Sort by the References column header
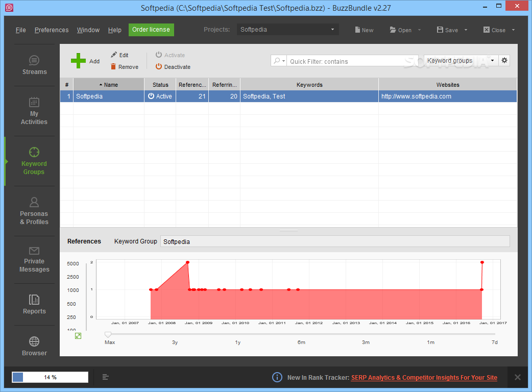Viewport: 532px width, 392px height. (192, 84)
